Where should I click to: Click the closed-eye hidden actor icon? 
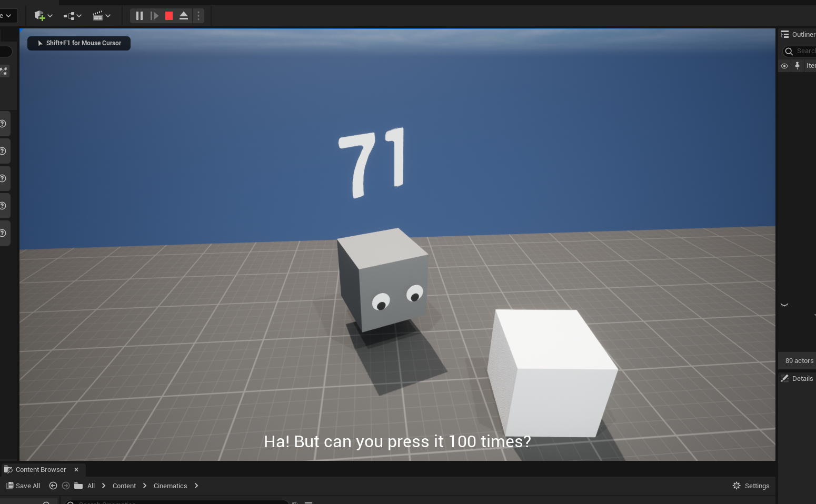pyautogui.click(x=784, y=305)
